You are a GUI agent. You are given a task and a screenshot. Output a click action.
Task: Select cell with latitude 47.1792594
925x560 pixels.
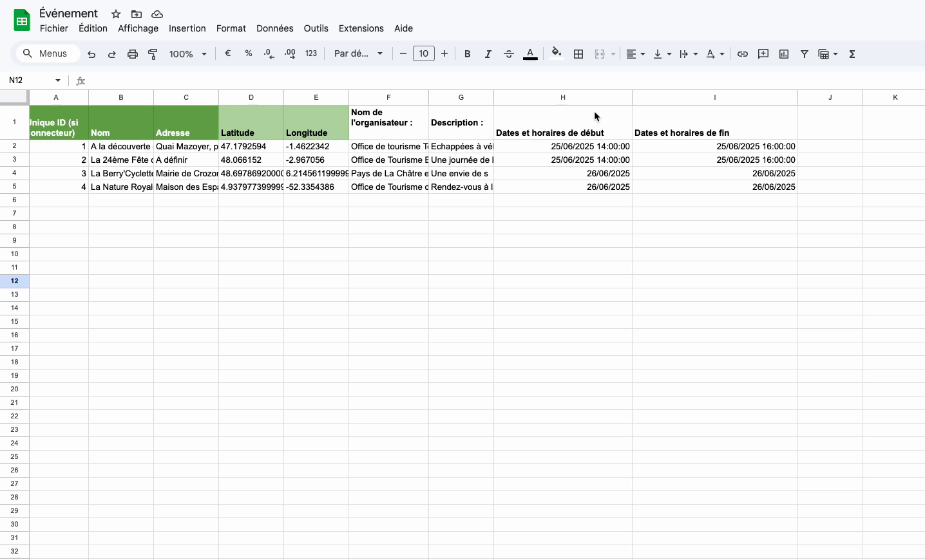[x=251, y=146]
